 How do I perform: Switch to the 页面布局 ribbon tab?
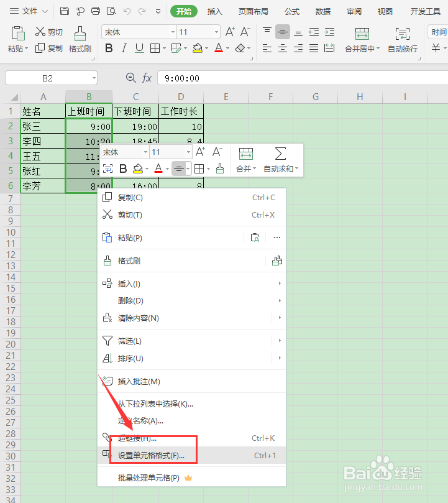tap(254, 12)
